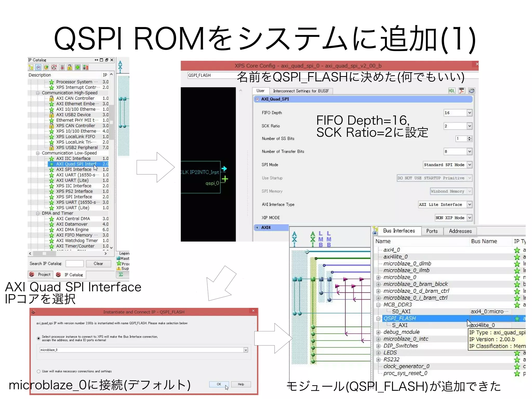Open the Addresses tab

point(460,231)
